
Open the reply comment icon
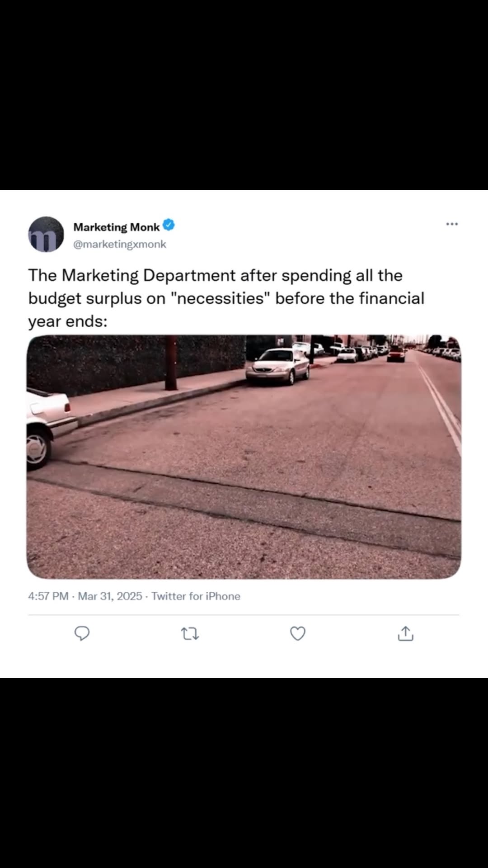click(82, 633)
